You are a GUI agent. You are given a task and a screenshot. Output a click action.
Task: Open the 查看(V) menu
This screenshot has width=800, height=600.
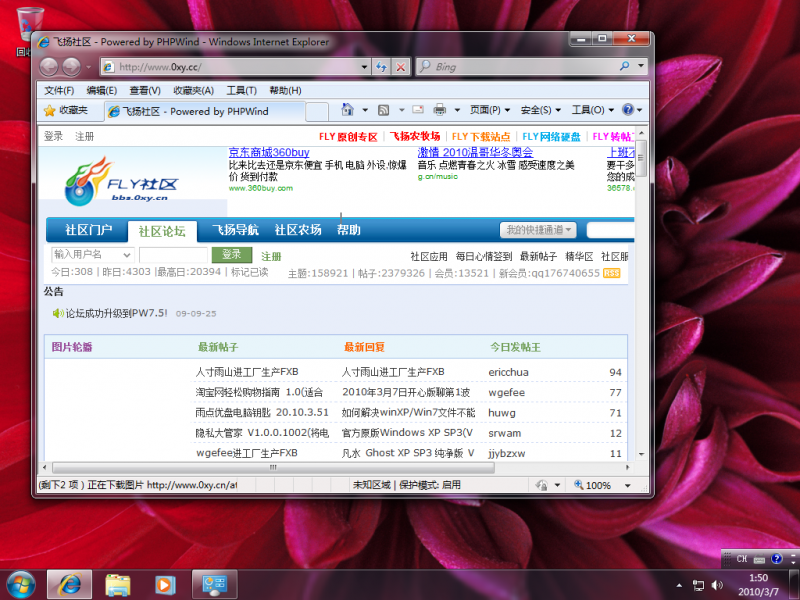pos(145,90)
